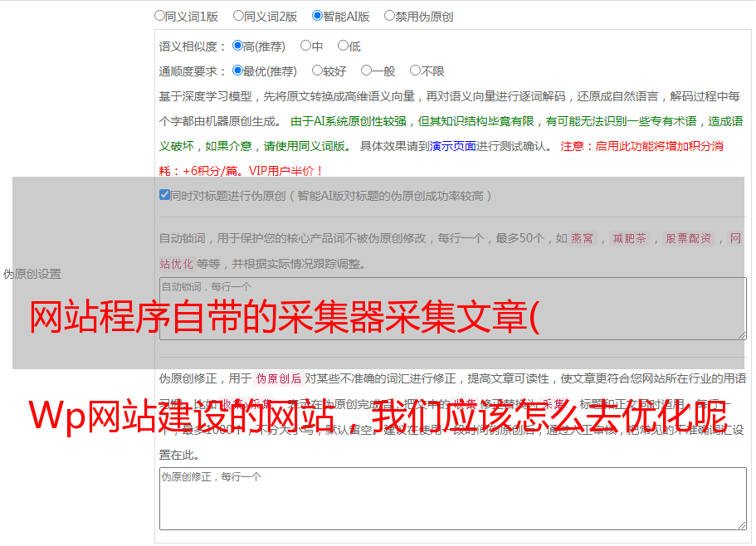The height and width of the screenshot is (546, 756).
Task: Click the 减肥茶 example keyword tag
Action: pos(630,238)
